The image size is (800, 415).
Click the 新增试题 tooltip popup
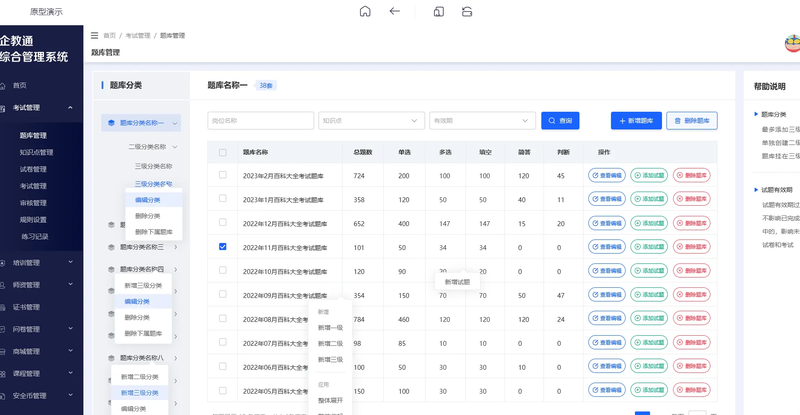point(457,282)
